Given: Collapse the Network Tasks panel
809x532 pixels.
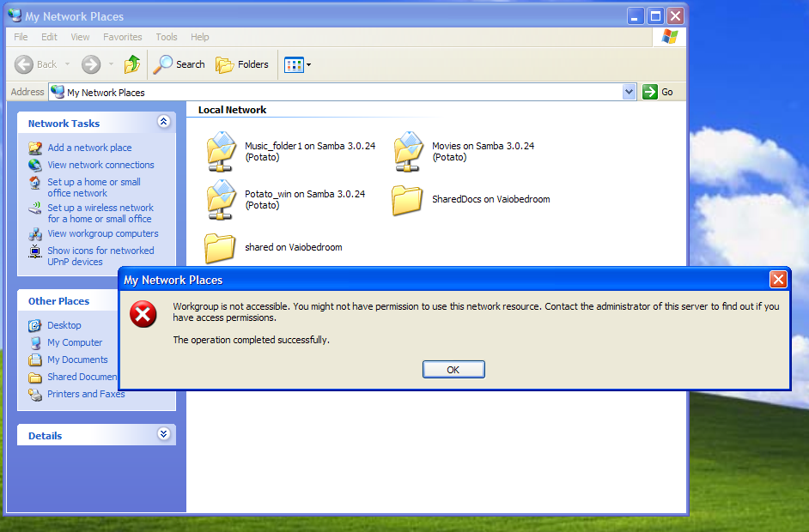Looking at the screenshot, I should tap(163, 122).
